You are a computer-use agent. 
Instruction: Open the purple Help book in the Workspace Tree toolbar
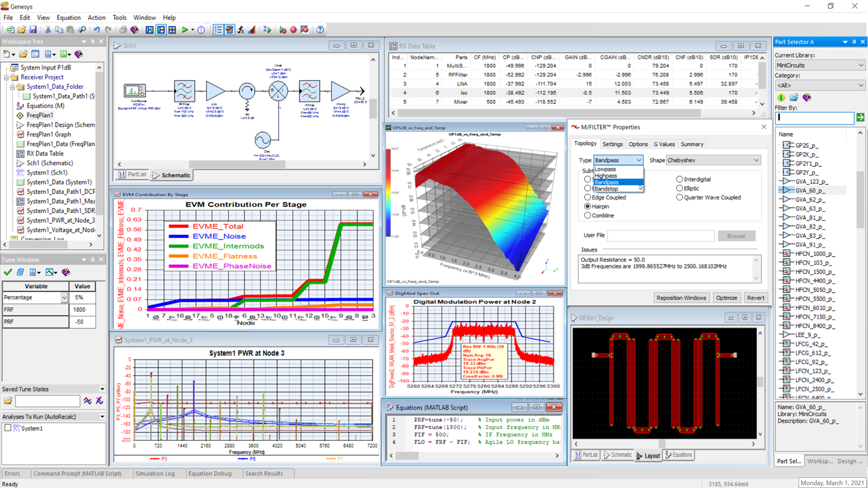(79, 54)
